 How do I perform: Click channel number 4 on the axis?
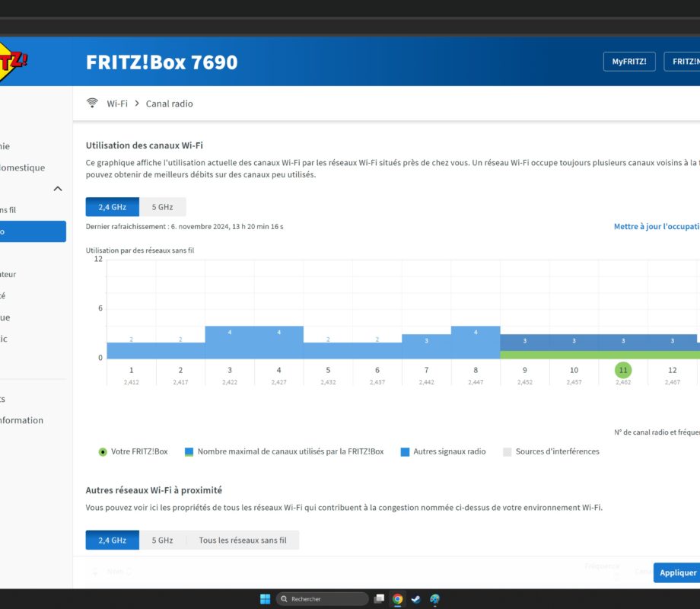point(278,370)
